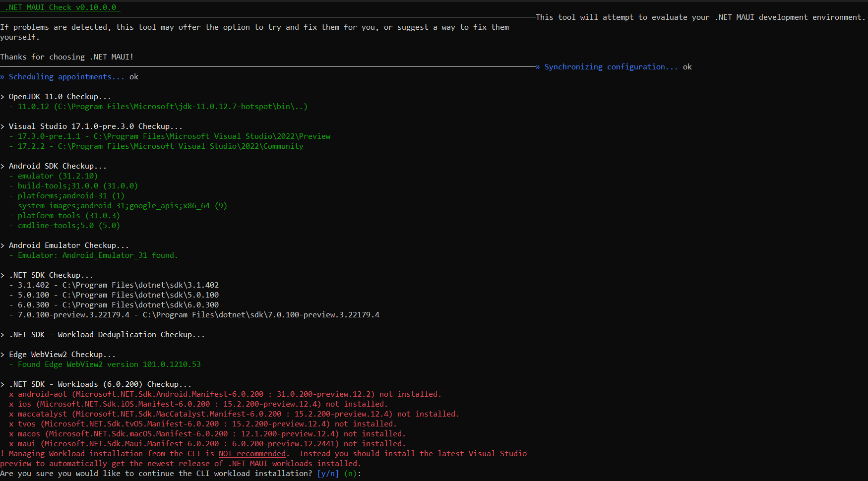
Task: Click the 'maui' workload not installed line
Action: tap(207, 444)
